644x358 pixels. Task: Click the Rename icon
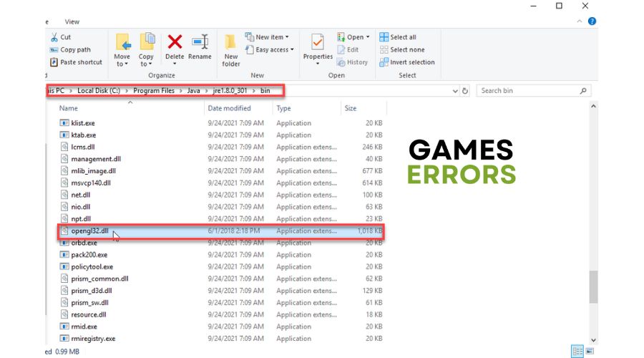click(x=200, y=42)
